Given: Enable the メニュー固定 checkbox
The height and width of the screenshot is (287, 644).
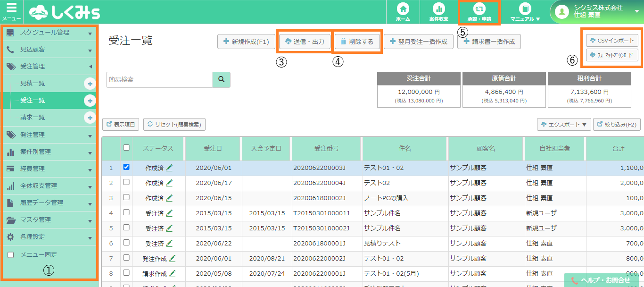Looking at the screenshot, I should tap(11, 255).
